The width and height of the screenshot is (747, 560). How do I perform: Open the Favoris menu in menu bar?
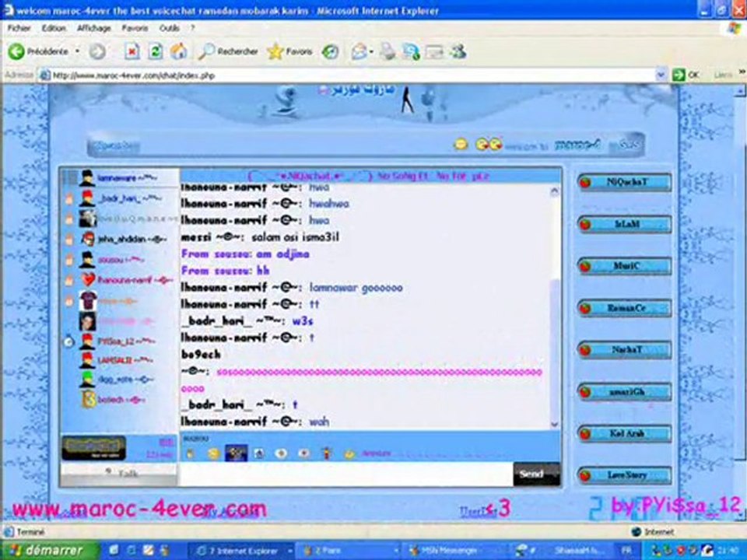(x=135, y=28)
